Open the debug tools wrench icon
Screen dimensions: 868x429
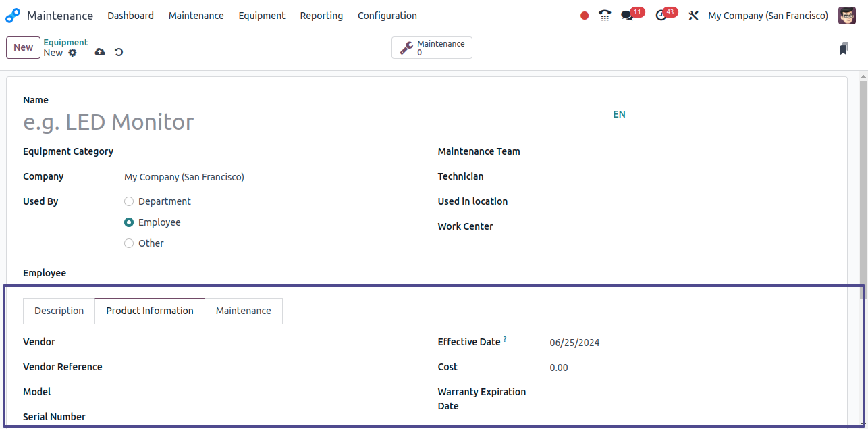[x=693, y=16]
